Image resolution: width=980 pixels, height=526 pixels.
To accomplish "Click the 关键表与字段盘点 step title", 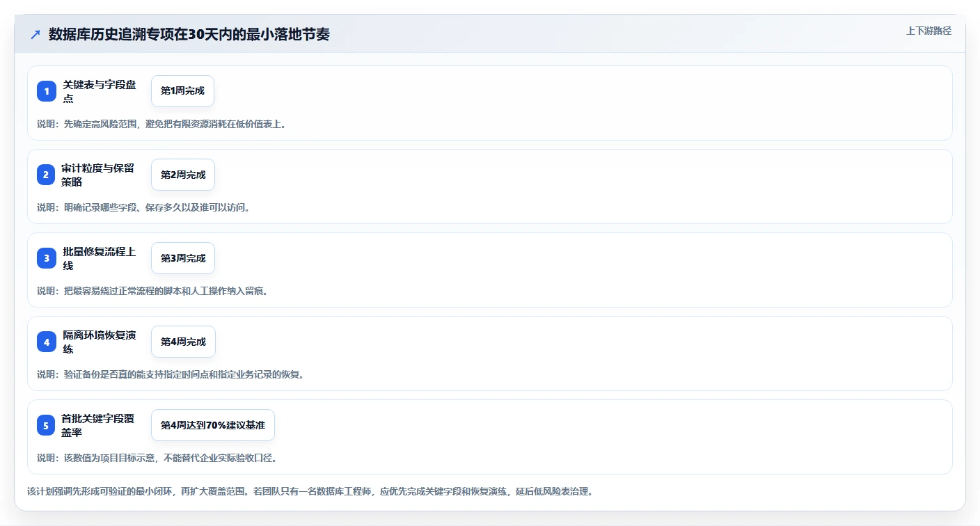I will pos(100,91).
